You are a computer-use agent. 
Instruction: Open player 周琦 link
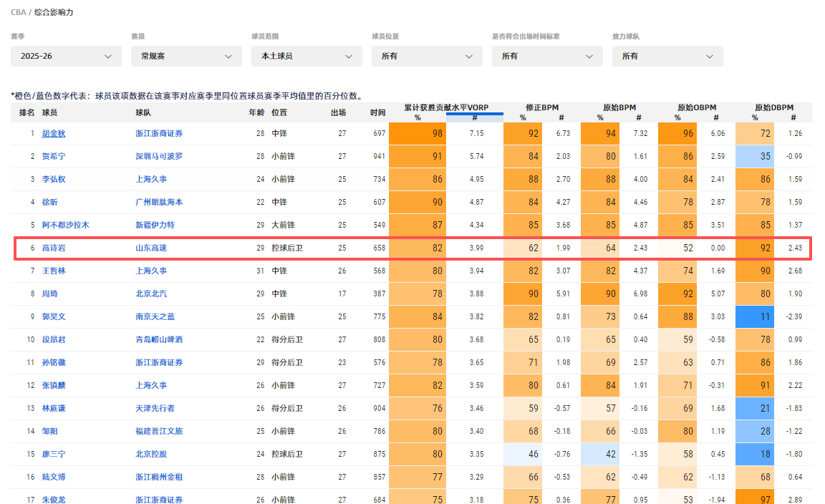[x=50, y=294]
